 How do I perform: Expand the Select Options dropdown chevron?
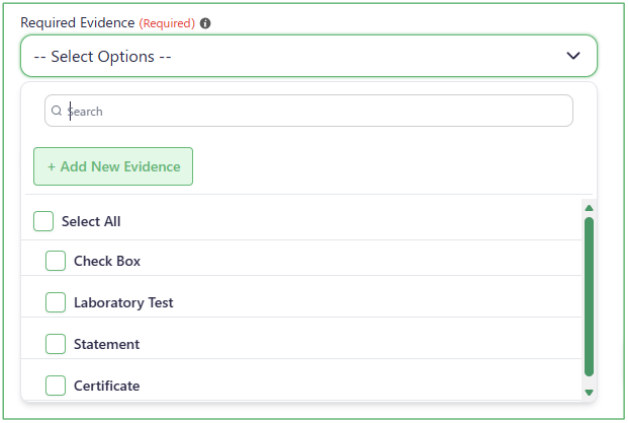[x=573, y=56]
